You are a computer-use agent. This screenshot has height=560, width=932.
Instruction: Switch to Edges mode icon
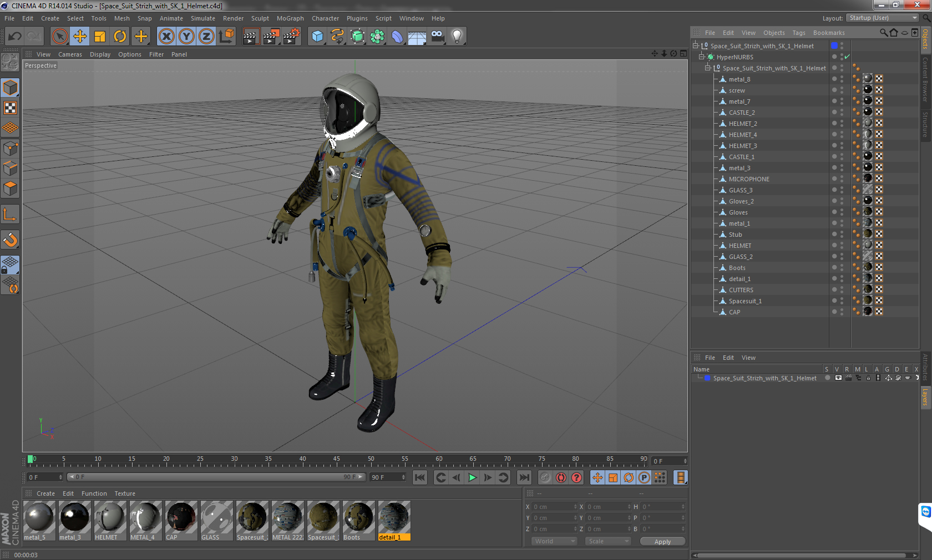(11, 169)
